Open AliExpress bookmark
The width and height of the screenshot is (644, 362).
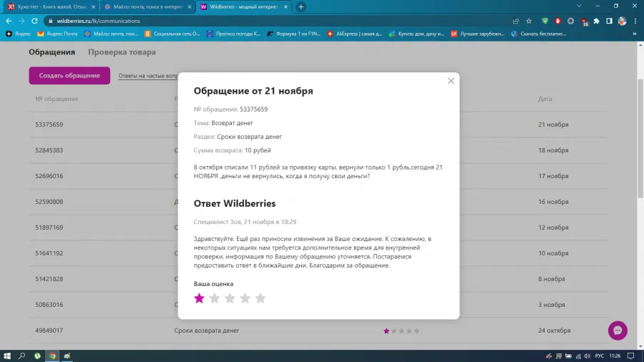355,34
